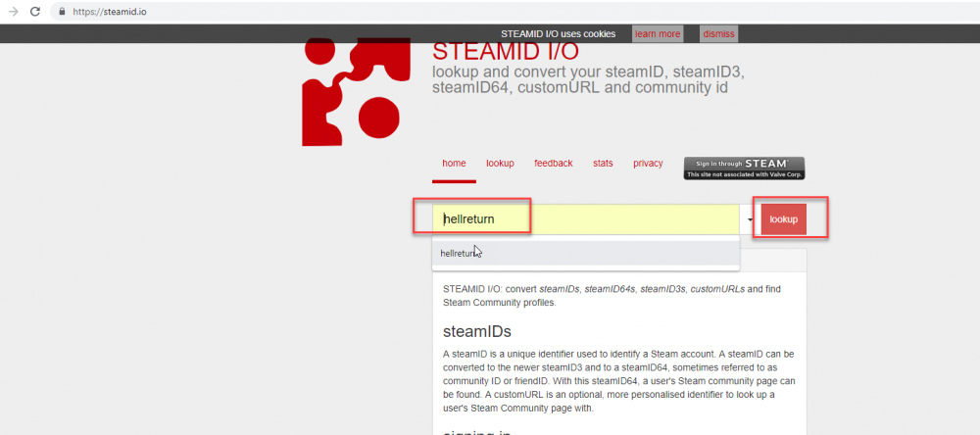Select the hellreturn autocomplete suggestion
The width and height of the screenshot is (980, 435).
586,253
